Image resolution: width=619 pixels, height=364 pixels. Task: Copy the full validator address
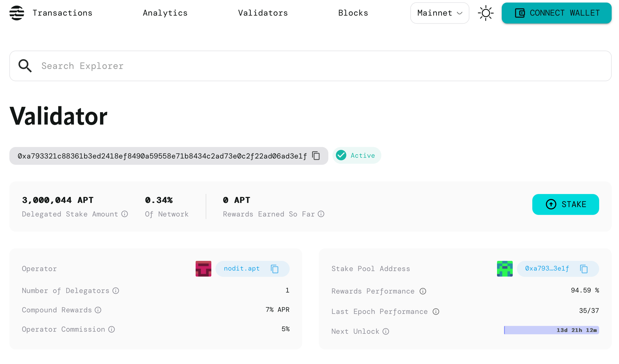pos(316,156)
